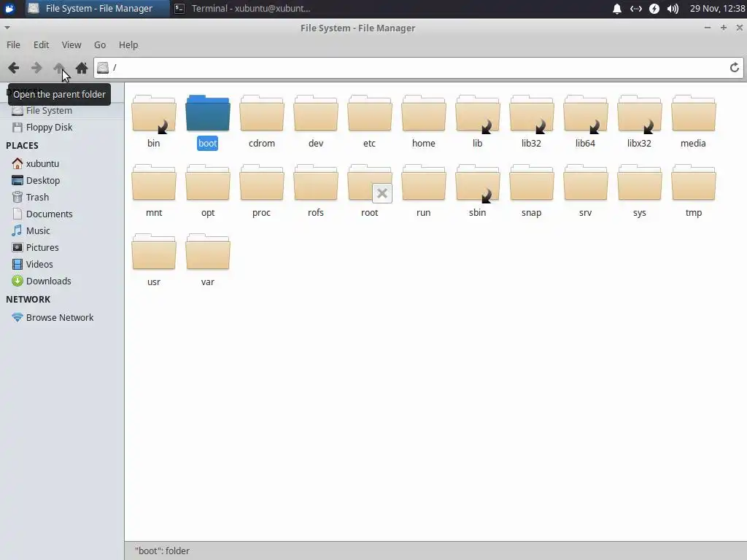Go forward using the forward arrow

pyautogui.click(x=36, y=68)
